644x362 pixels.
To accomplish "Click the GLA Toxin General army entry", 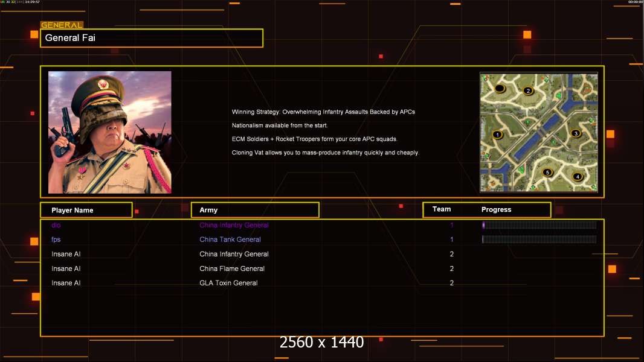I will point(228,283).
